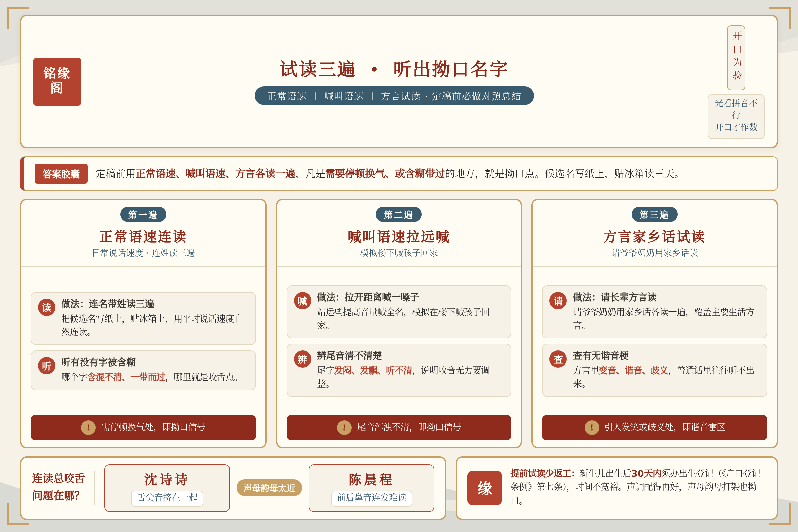Image resolution: width=798 pixels, height=532 pixels.
Task: Click the 辨 circle icon
Action: (x=302, y=359)
